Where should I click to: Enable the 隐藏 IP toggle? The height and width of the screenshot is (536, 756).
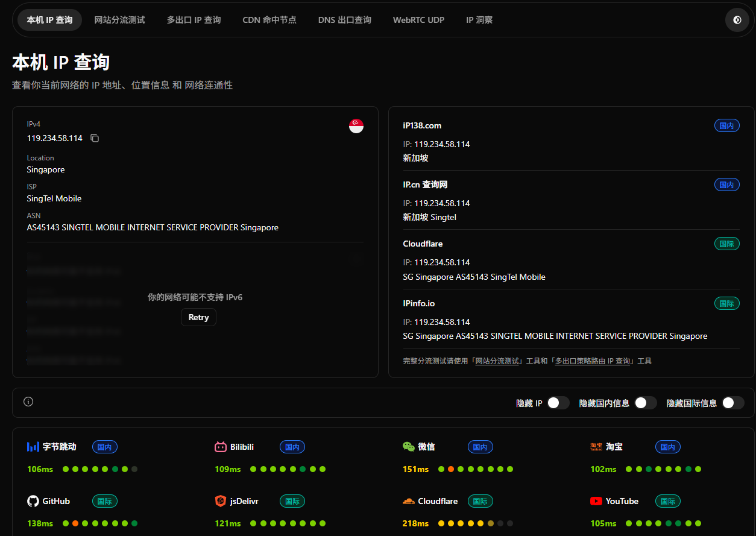click(558, 403)
